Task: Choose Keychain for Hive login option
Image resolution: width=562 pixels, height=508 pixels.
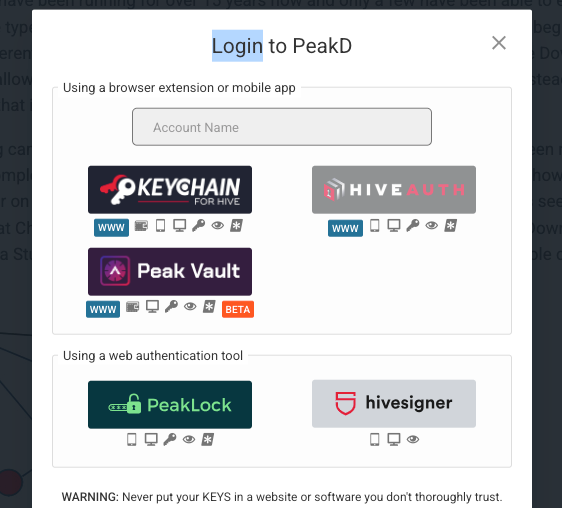Action: click(170, 190)
